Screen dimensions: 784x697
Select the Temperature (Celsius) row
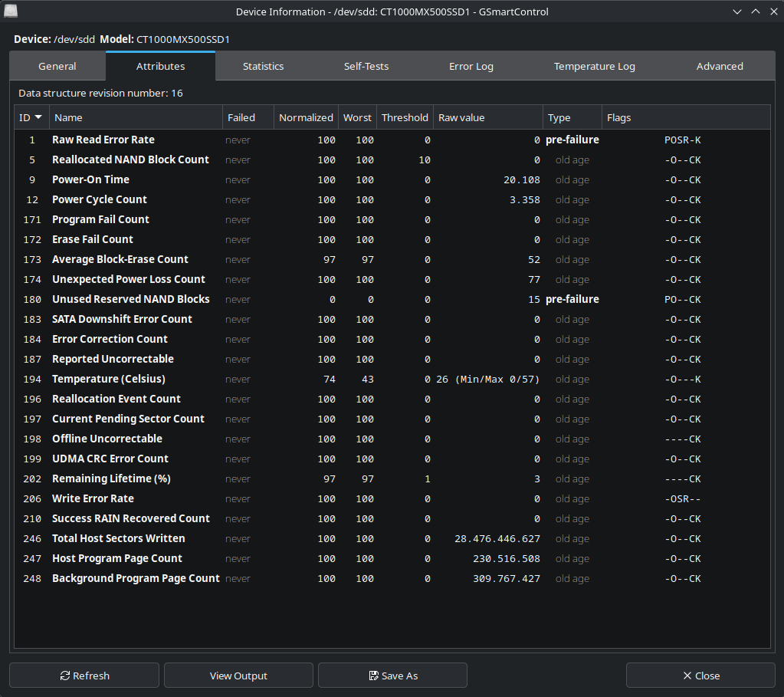[392, 379]
